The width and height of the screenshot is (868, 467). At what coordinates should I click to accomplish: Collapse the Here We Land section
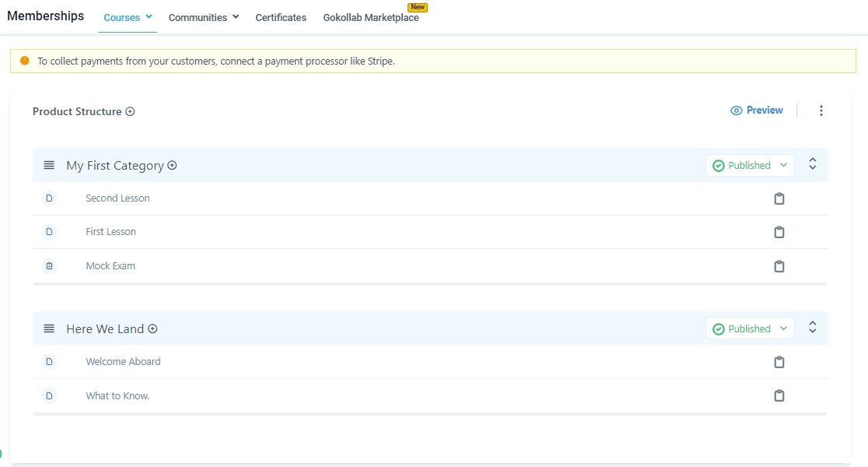tap(812, 328)
